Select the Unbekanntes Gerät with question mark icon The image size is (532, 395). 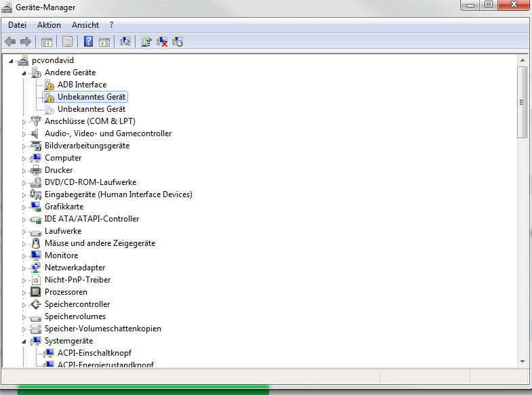(91, 109)
